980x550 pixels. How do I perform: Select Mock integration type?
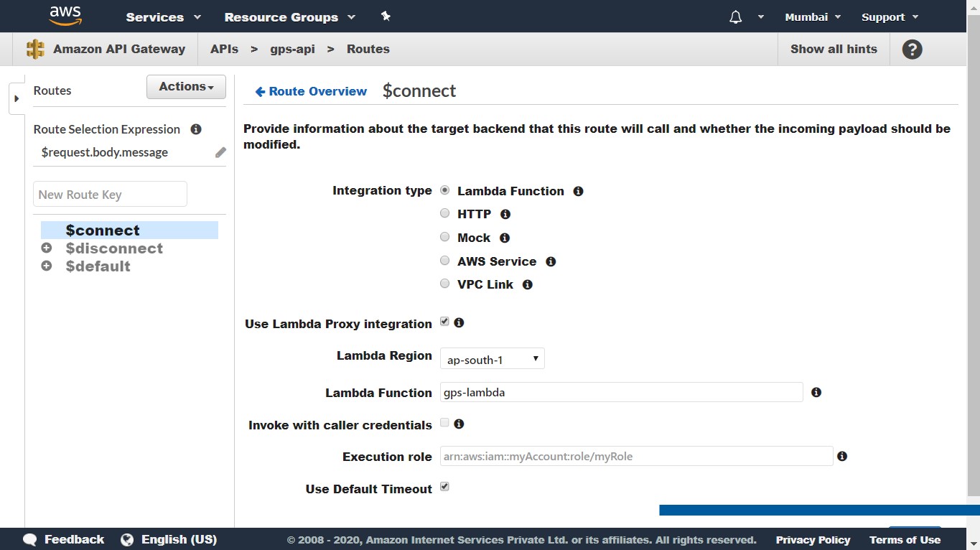[x=444, y=237]
